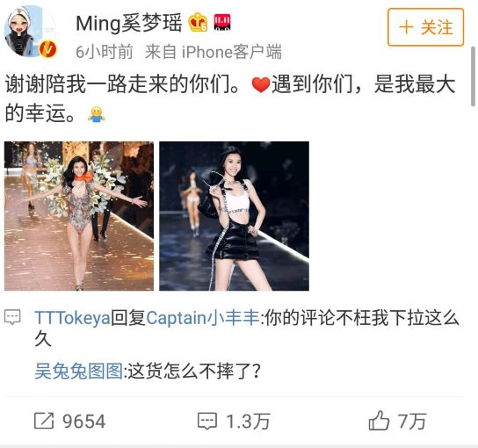Open the 吴兔兔图图 commenter profile
The height and width of the screenshot is (448, 478).
coord(79,371)
